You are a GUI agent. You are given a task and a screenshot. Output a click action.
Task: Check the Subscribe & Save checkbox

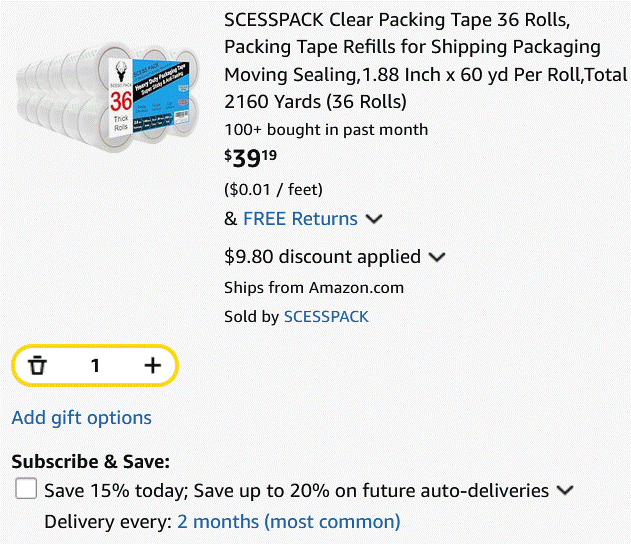(x=26, y=488)
